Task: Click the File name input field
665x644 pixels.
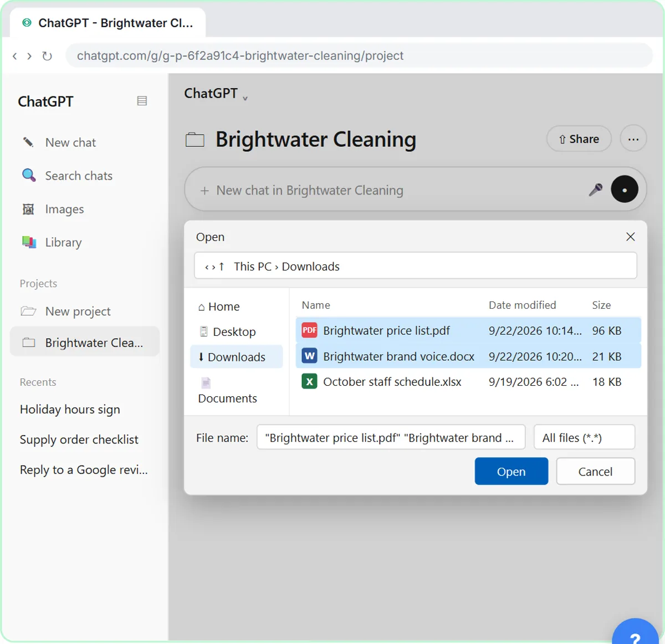Action: coord(391,437)
